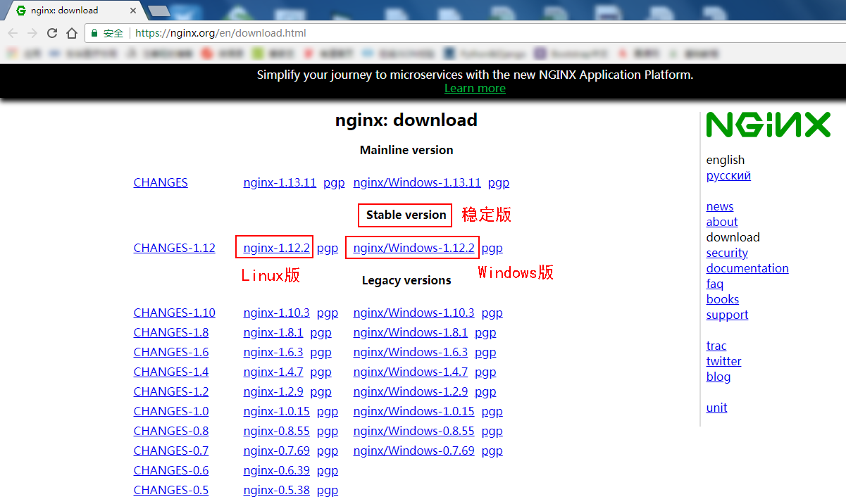Switch the site language to русский
Image resolution: width=846 pixels, height=504 pixels.
(x=728, y=175)
